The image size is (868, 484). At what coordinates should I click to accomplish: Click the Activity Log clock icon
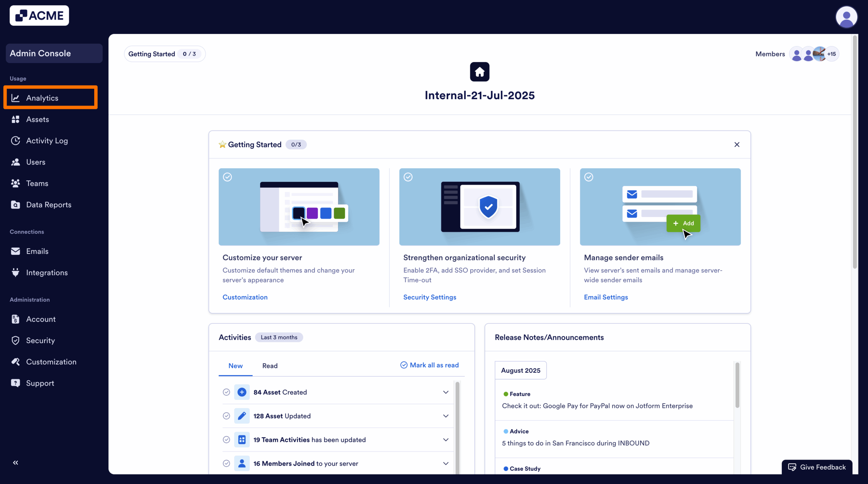(x=15, y=141)
